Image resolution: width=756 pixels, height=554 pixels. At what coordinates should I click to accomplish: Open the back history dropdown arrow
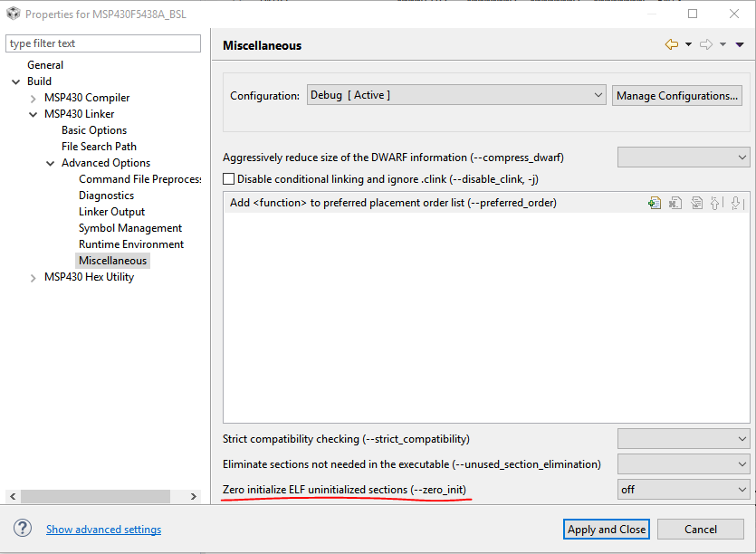(688, 45)
